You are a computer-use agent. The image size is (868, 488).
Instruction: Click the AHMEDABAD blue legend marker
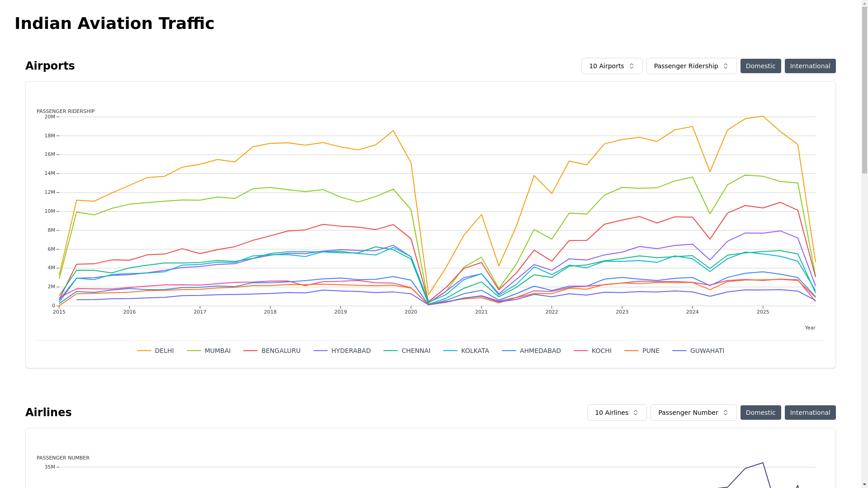pos(509,351)
